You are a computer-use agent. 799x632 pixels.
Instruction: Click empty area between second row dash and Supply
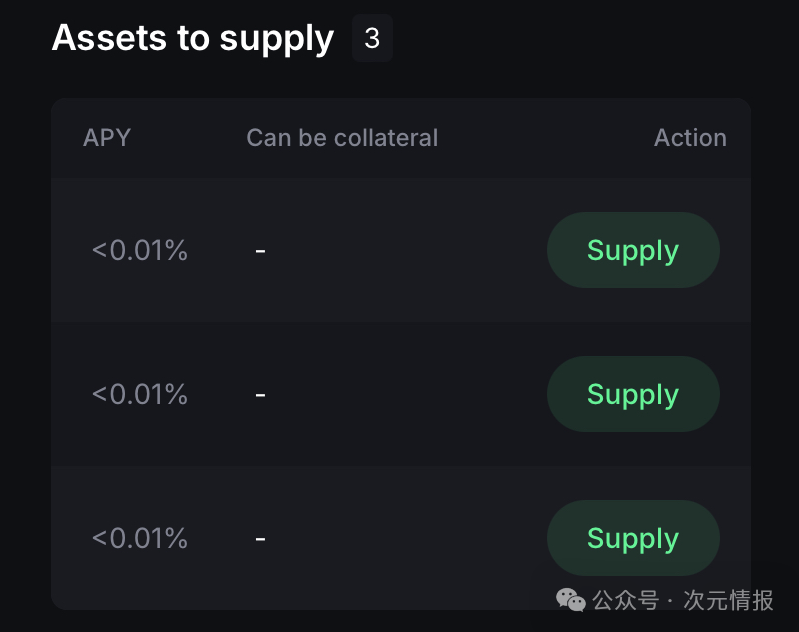click(x=400, y=394)
